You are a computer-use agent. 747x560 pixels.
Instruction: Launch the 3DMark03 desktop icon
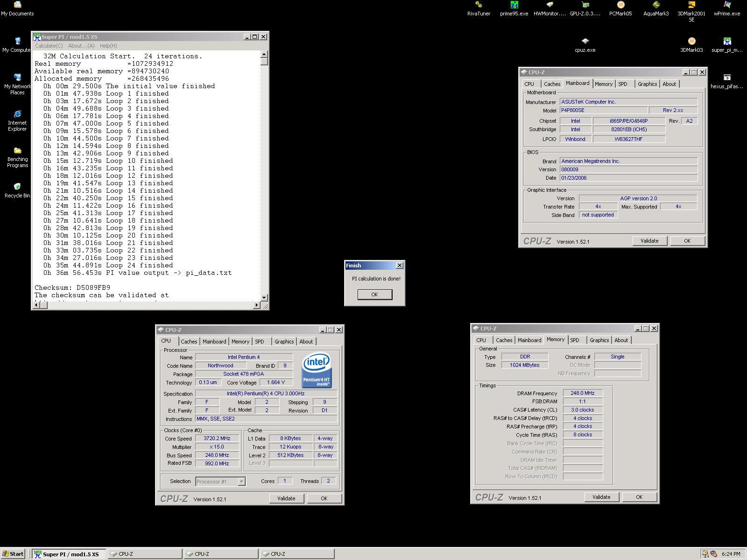click(691, 45)
